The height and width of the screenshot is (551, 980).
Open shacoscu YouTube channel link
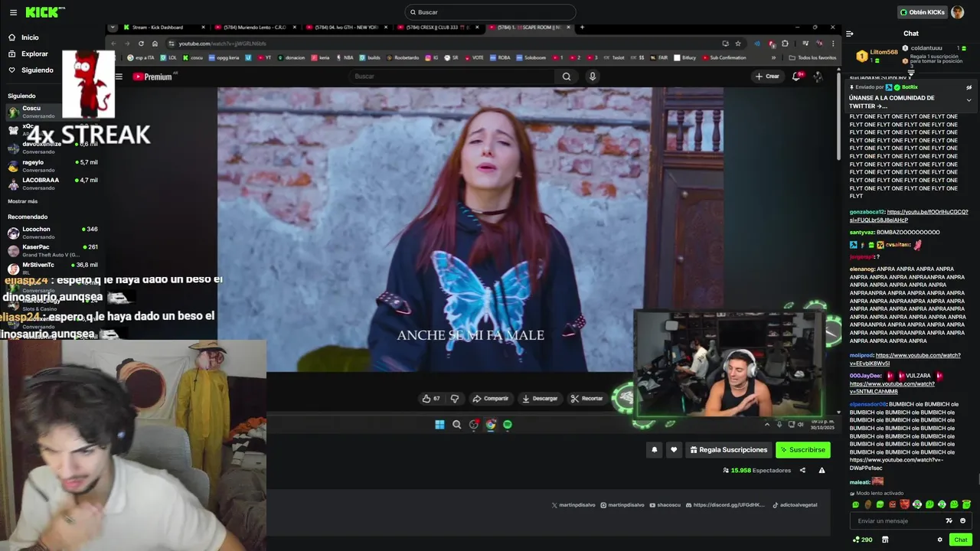[x=665, y=505]
